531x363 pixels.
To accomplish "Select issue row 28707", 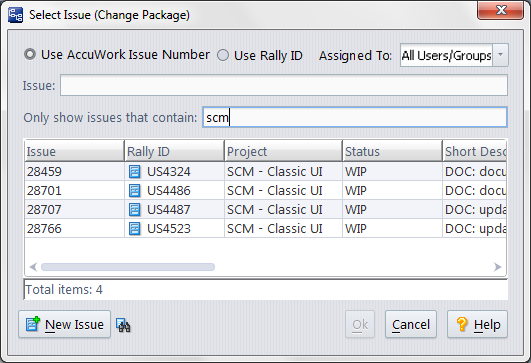I will tap(266, 210).
